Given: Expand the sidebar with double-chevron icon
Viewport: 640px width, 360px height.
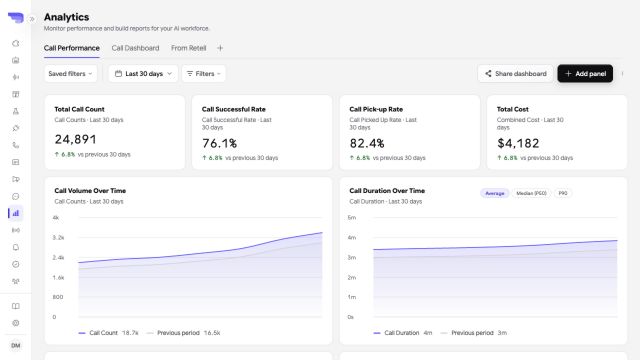Looking at the screenshot, I should (x=32, y=19).
